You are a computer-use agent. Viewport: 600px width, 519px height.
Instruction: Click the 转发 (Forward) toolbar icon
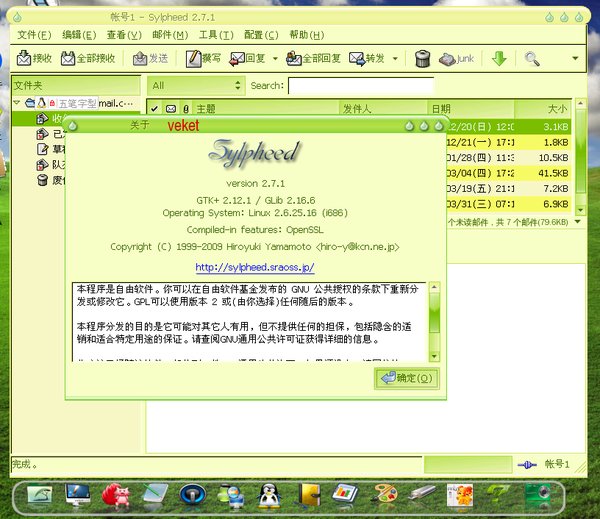(367, 59)
